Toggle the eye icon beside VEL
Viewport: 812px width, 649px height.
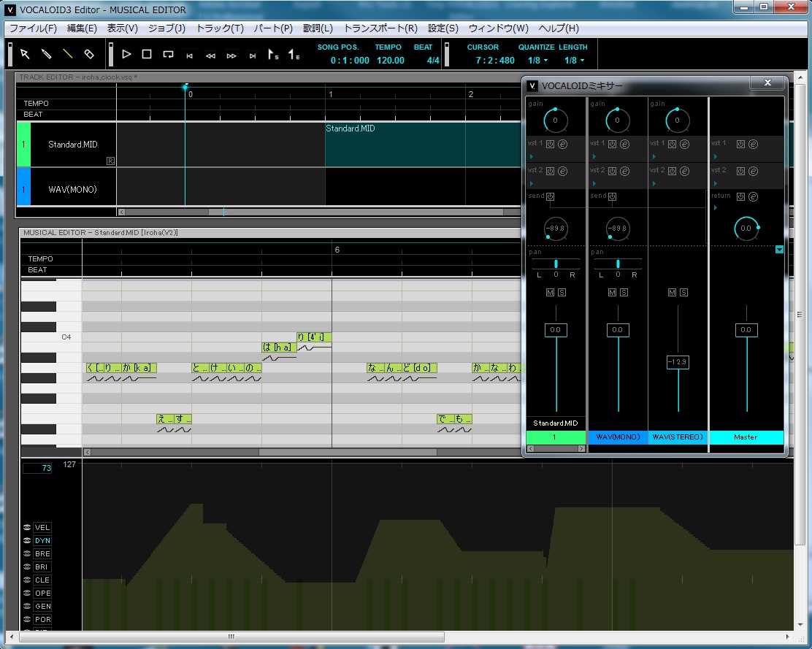click(27, 527)
